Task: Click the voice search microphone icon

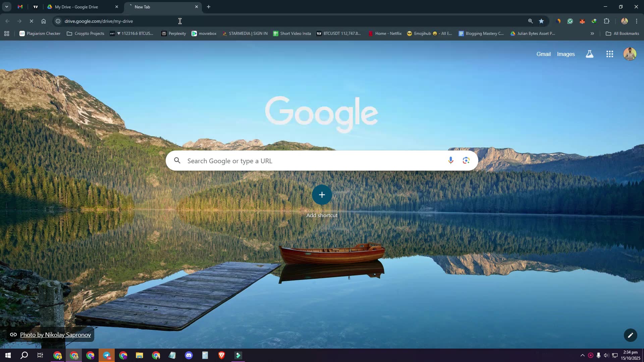Action: coord(450,161)
